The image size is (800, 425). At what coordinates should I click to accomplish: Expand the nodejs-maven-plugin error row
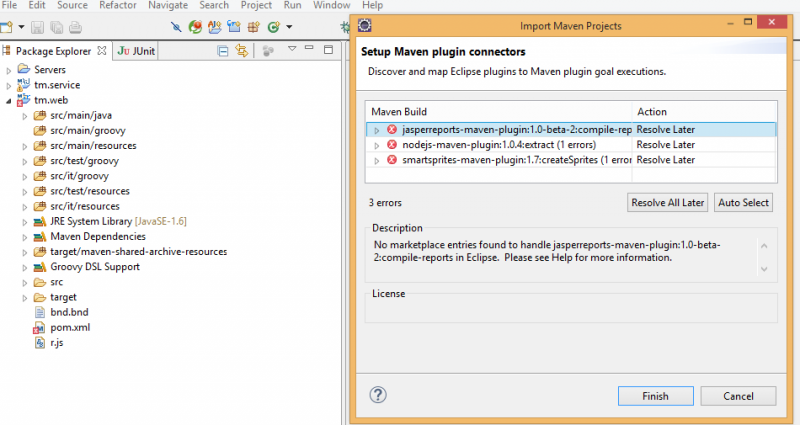[377, 146]
